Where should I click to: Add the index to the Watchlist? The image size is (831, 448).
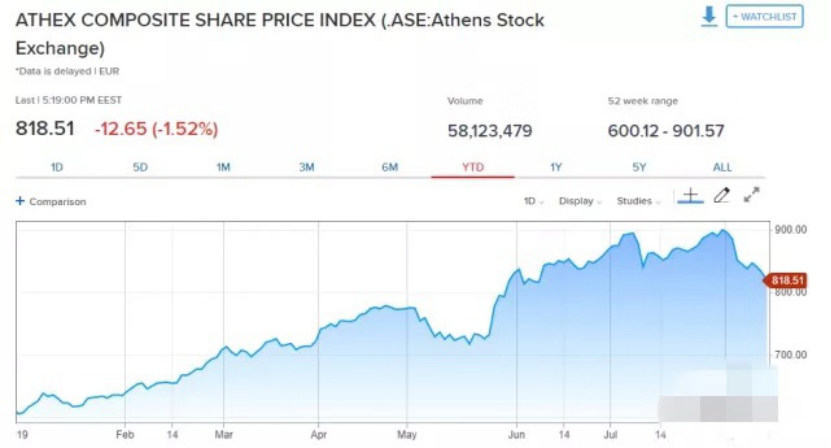pyautogui.click(x=764, y=17)
